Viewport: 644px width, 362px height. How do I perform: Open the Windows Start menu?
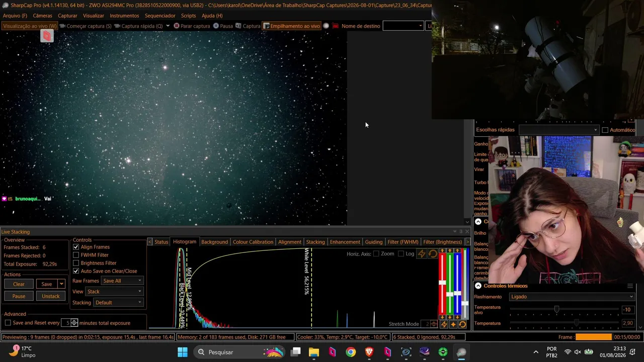pos(183,352)
